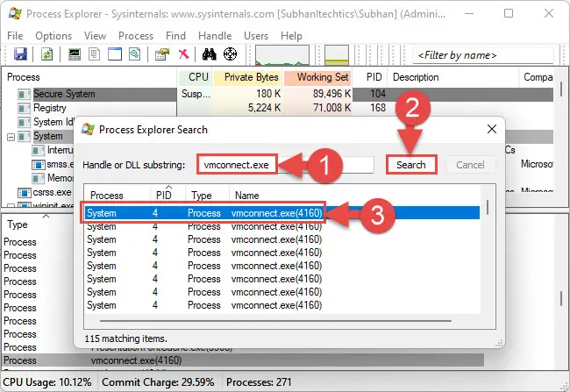Minimize the Process Explorer window

(x=469, y=13)
